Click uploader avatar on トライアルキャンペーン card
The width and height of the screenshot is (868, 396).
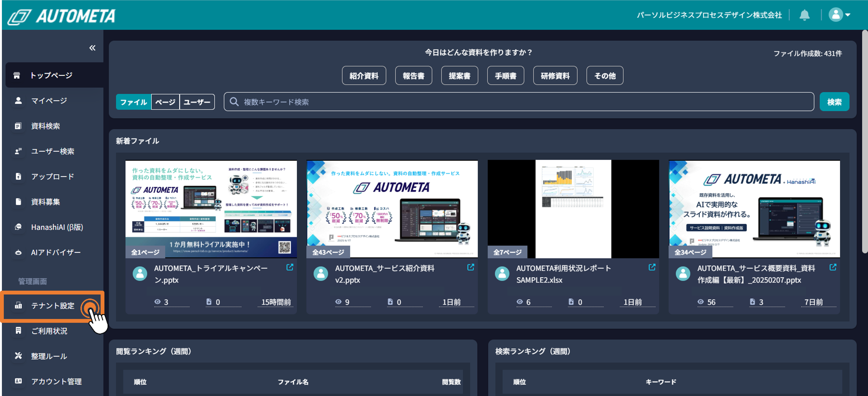coord(140,274)
